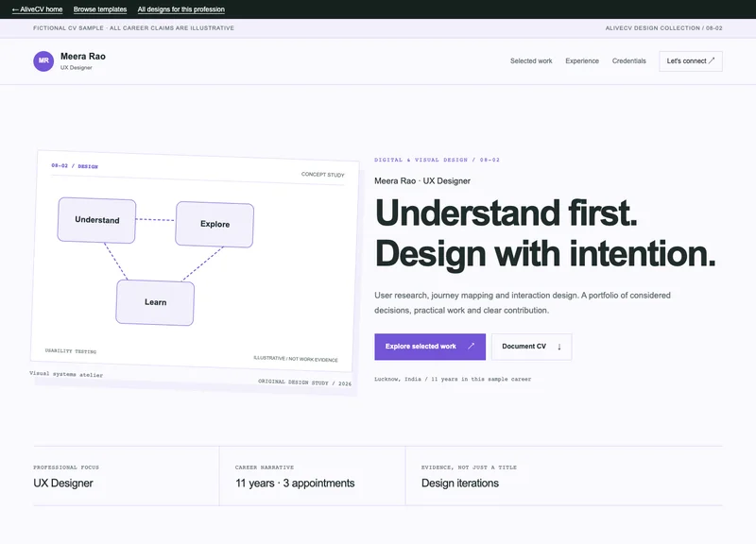
Task: Click the Document CV button
Action: point(531,347)
